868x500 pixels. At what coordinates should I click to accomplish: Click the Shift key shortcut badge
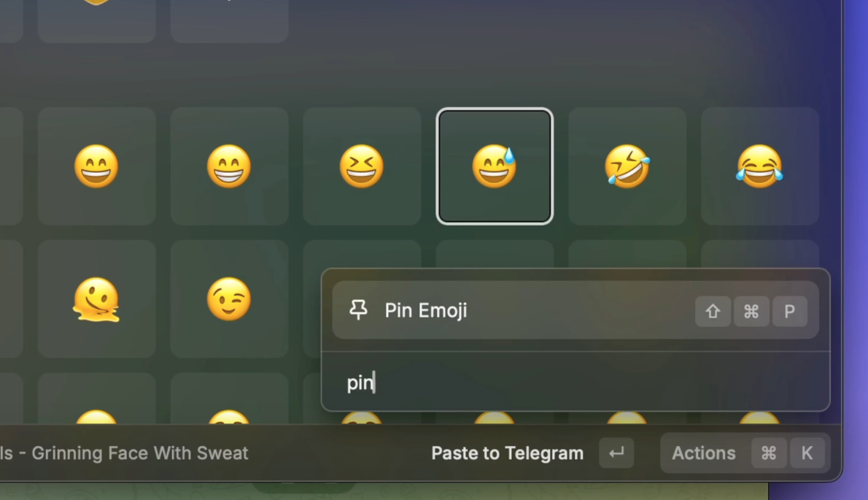[x=713, y=311]
